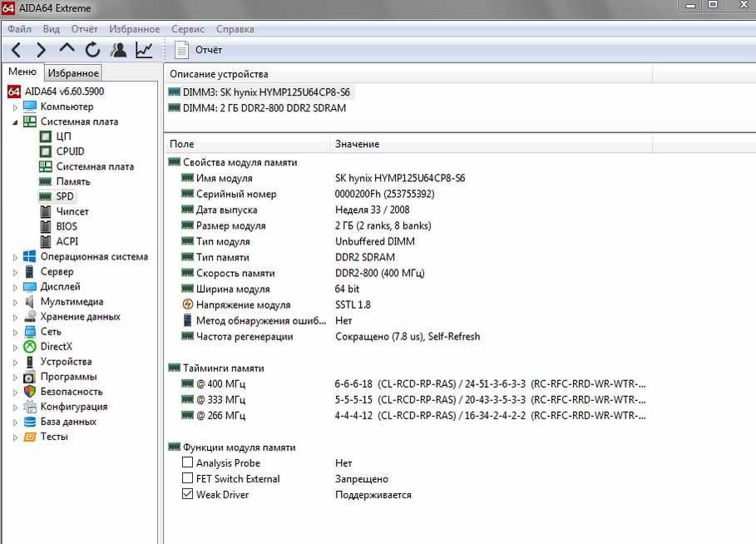Click the Поле column header

[247, 144]
